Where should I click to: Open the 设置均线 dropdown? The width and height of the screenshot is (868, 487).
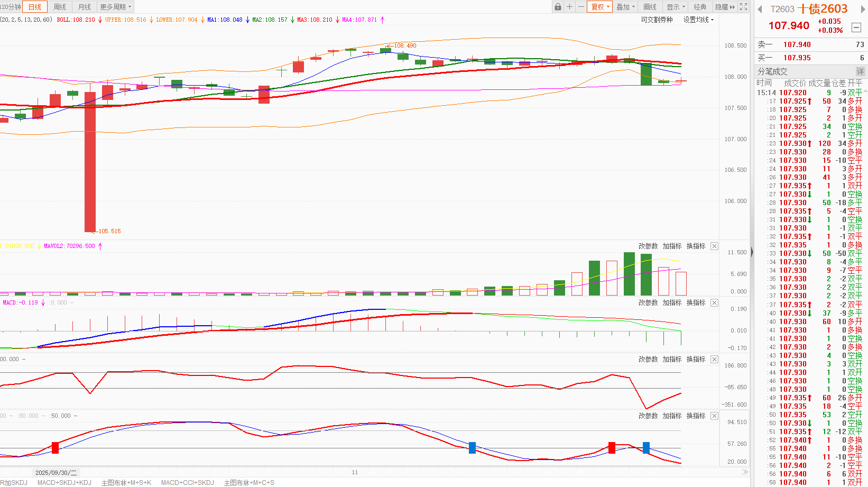(698, 20)
